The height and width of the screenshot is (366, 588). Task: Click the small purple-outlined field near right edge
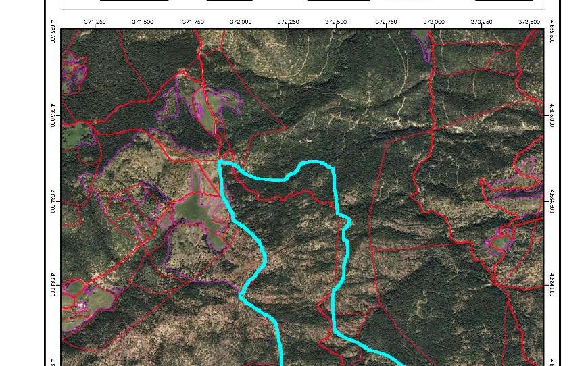(501, 239)
